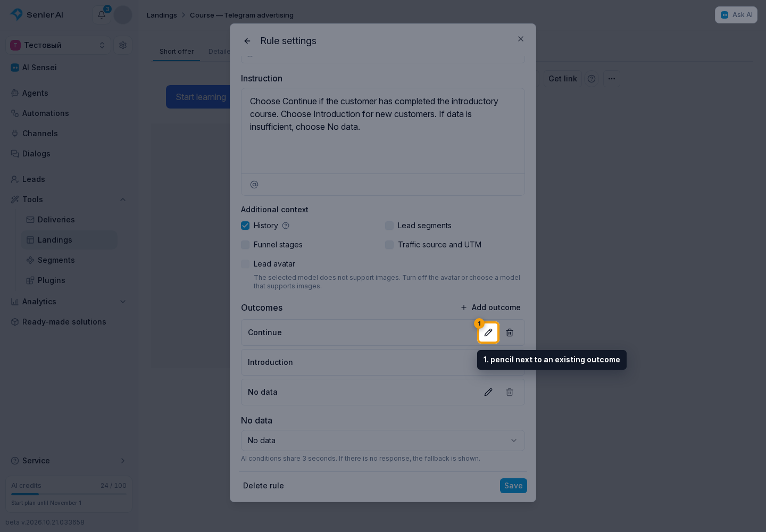Image resolution: width=766 pixels, height=532 pixels.
Task: Close the Rule settings dialog
Action: 521,39
